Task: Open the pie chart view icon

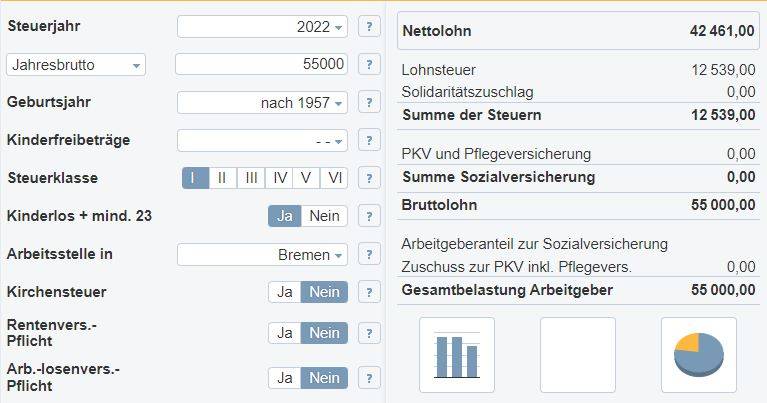Action: tap(699, 355)
